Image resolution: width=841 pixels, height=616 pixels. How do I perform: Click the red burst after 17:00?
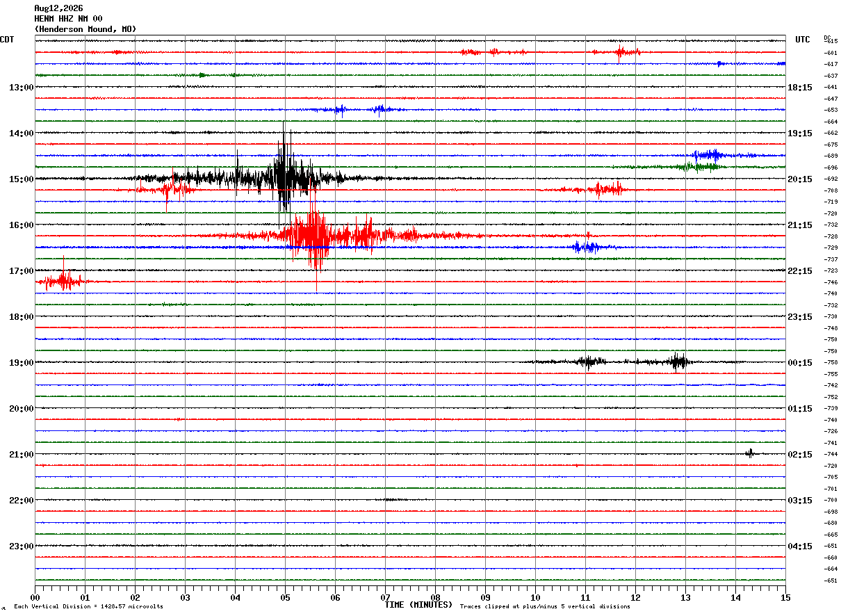[63, 280]
